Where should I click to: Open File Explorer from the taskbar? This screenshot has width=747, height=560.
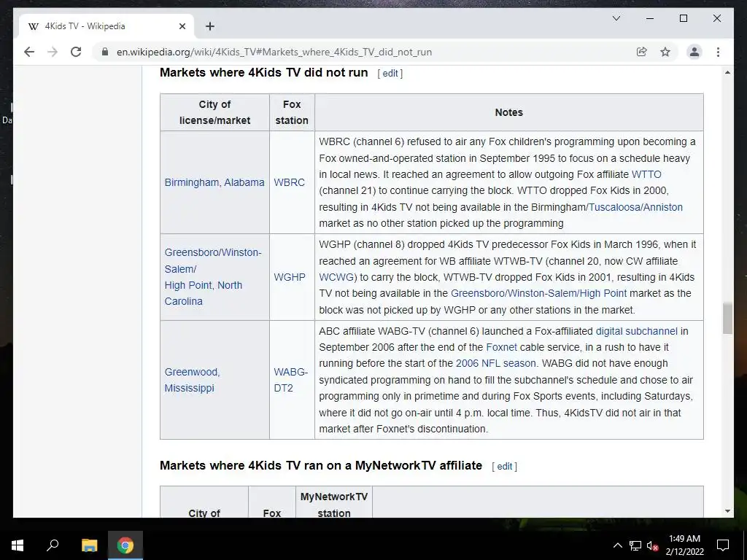pyautogui.click(x=89, y=545)
